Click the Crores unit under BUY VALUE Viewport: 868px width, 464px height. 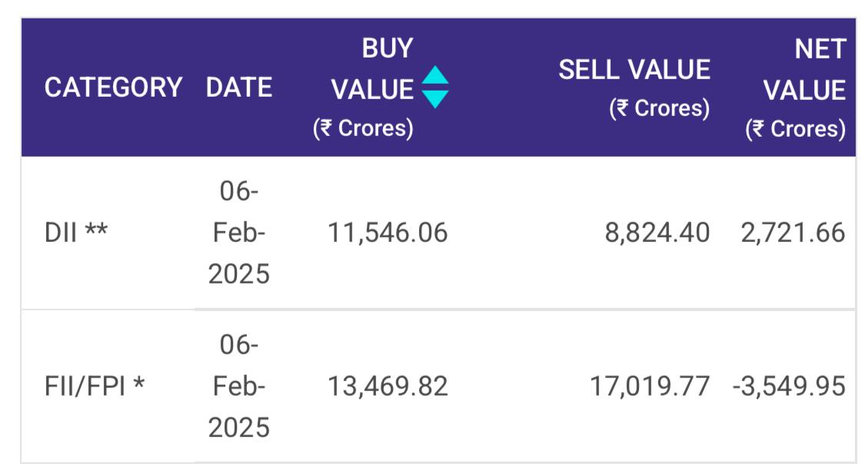[363, 128]
